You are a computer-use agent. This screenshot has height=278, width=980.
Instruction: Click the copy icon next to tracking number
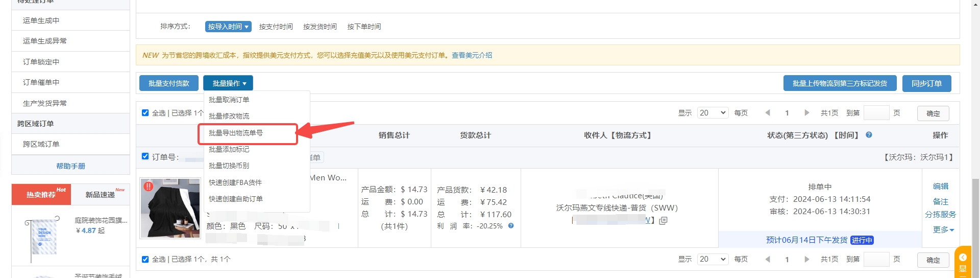(663, 221)
